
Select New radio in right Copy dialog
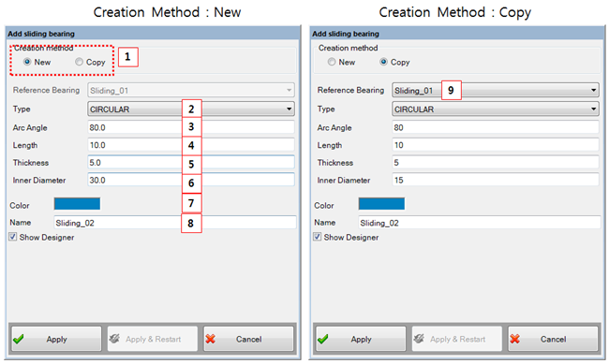(x=332, y=62)
